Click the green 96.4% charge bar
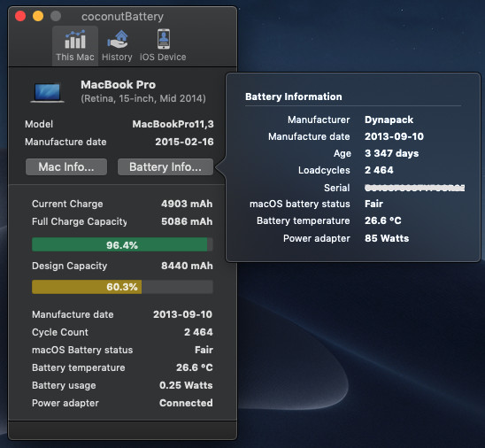 tap(122, 244)
